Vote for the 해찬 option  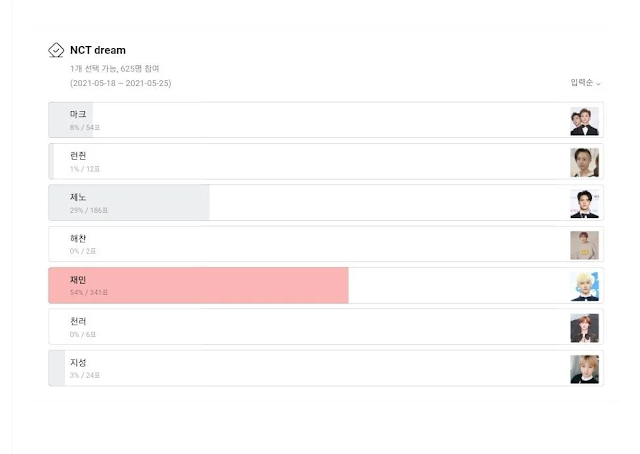click(300, 244)
